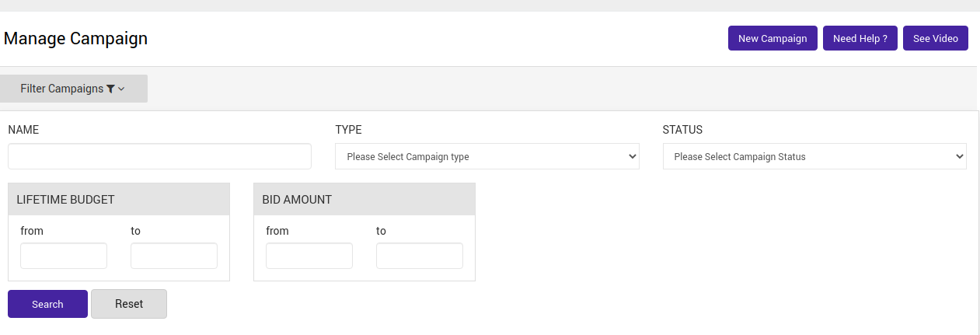The width and height of the screenshot is (980, 335).
Task: Run the filter with the Search button
Action: point(47,304)
